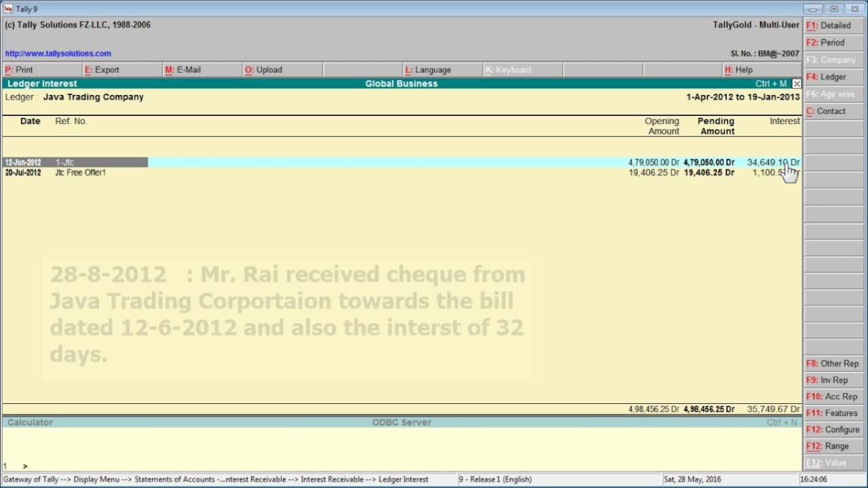Click O: Upload button
The height and width of the screenshot is (488, 868).
(x=281, y=70)
